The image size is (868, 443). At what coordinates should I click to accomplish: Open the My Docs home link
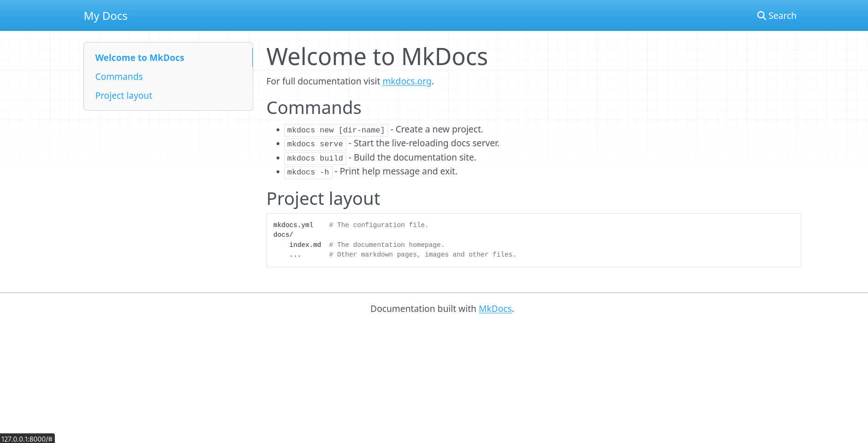106,16
